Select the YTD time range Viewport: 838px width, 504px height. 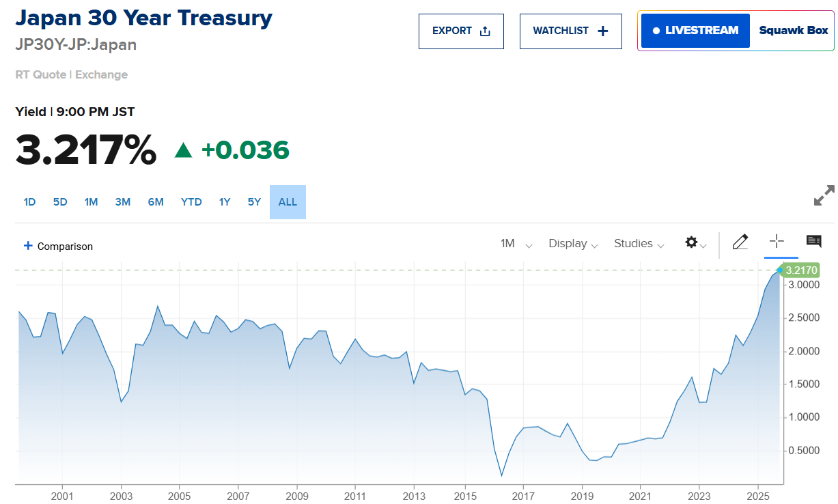tap(191, 202)
